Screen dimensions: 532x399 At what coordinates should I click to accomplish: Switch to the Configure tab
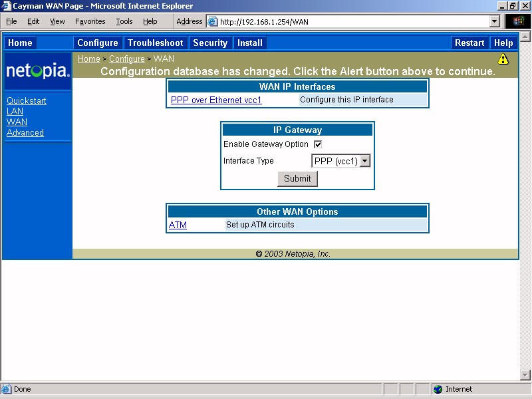[98, 43]
